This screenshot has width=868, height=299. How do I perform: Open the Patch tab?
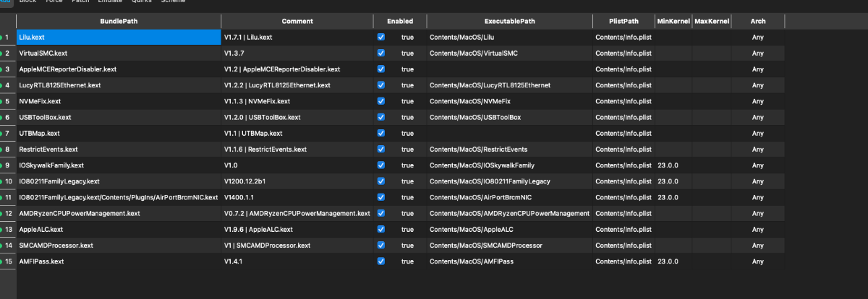(80, 2)
